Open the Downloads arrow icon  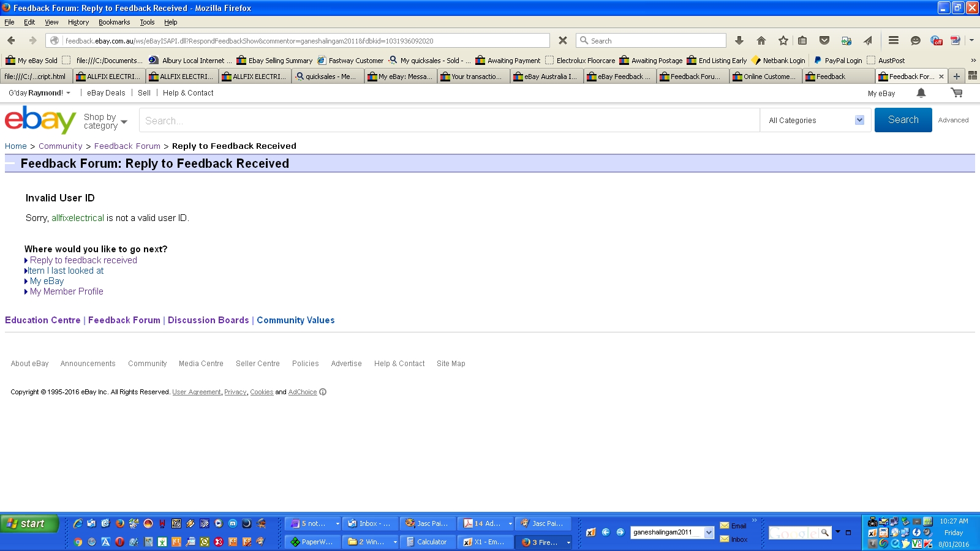(739, 40)
